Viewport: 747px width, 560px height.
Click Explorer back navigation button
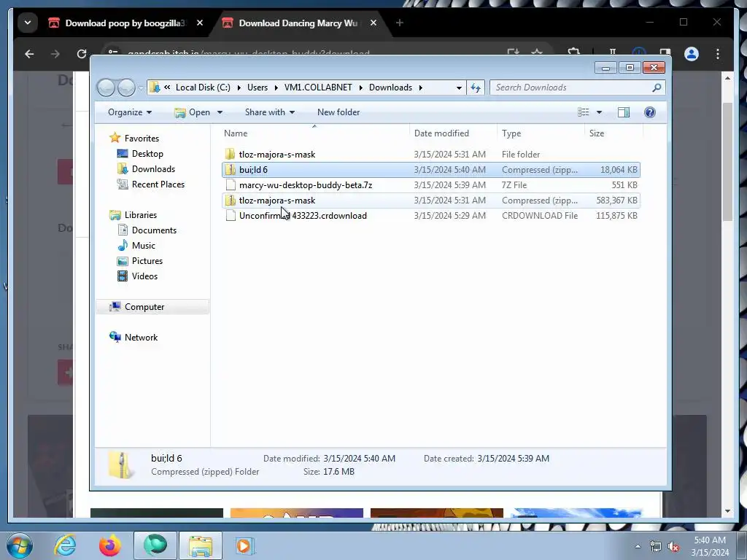coord(106,87)
